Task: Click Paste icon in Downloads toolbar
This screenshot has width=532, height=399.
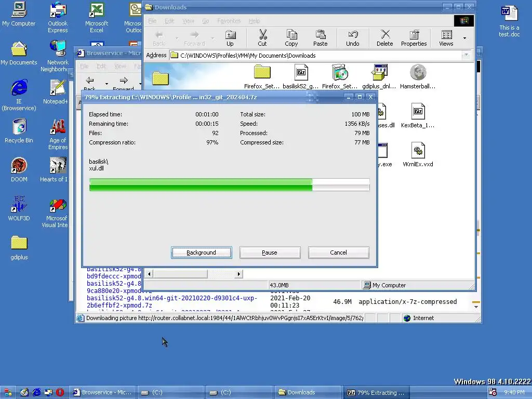Action: point(320,38)
